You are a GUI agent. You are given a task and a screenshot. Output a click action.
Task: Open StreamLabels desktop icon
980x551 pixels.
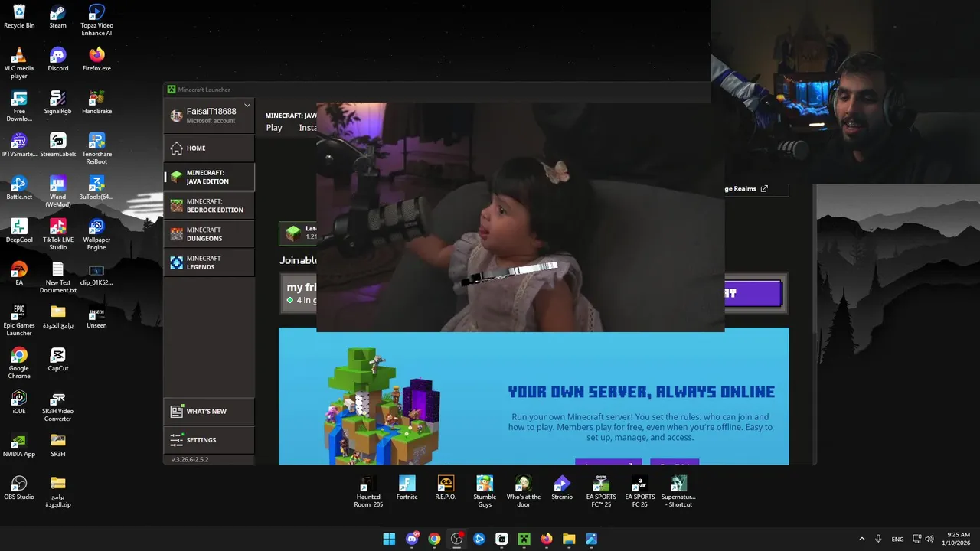coord(58,145)
